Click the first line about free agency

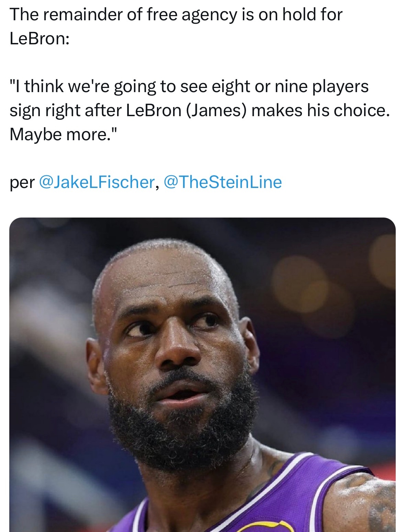(x=176, y=15)
